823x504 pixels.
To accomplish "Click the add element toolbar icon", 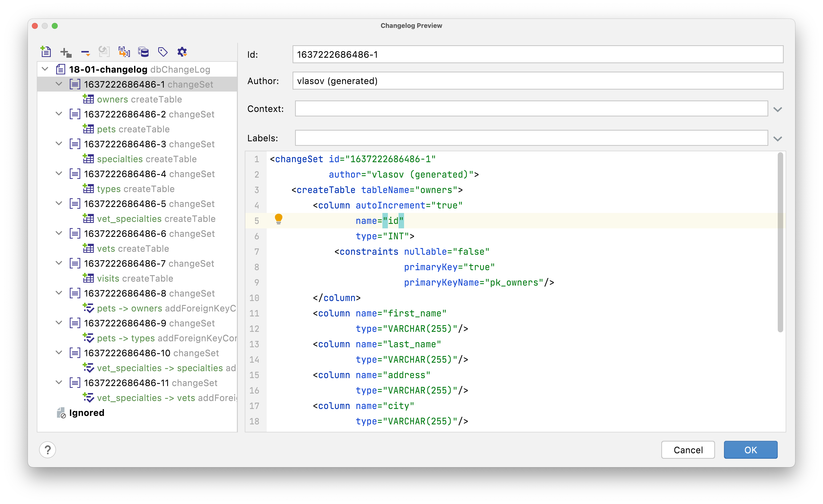I will (x=65, y=52).
